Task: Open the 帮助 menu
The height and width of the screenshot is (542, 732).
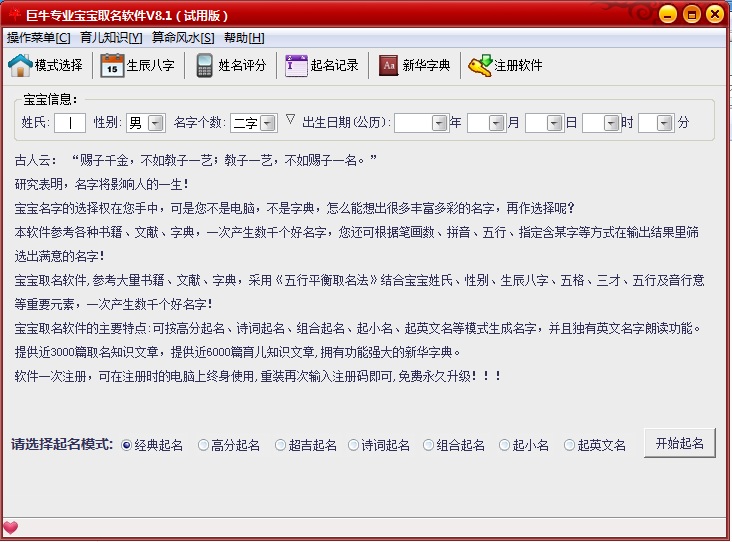Action: click(244, 38)
